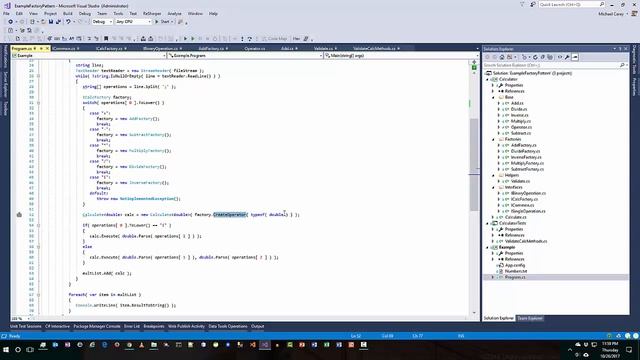640x360 pixels.
Task: Select App.config in Solution Explorer
Action: coord(515,265)
